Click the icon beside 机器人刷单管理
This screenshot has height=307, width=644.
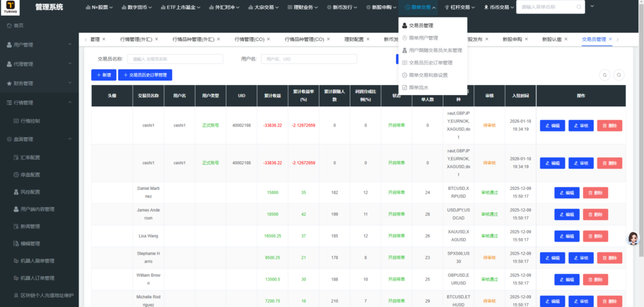(x=16, y=261)
